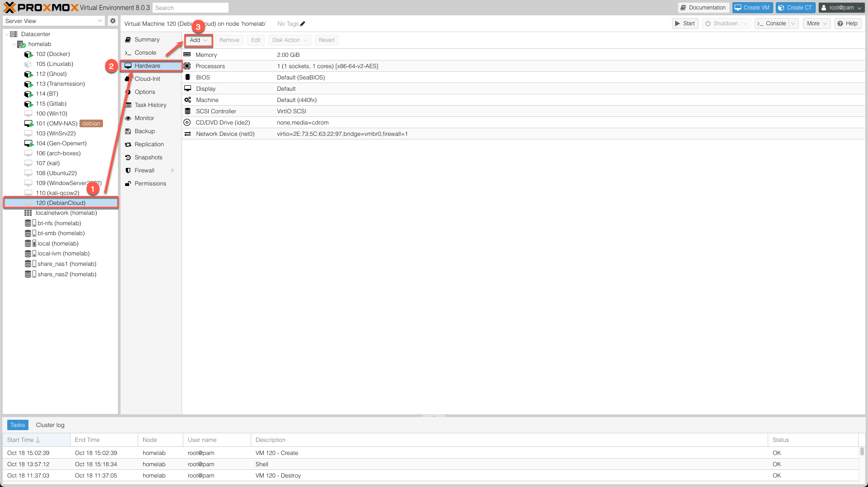The width and height of the screenshot is (868, 487).
Task: Click the Create VM button
Action: click(x=752, y=8)
